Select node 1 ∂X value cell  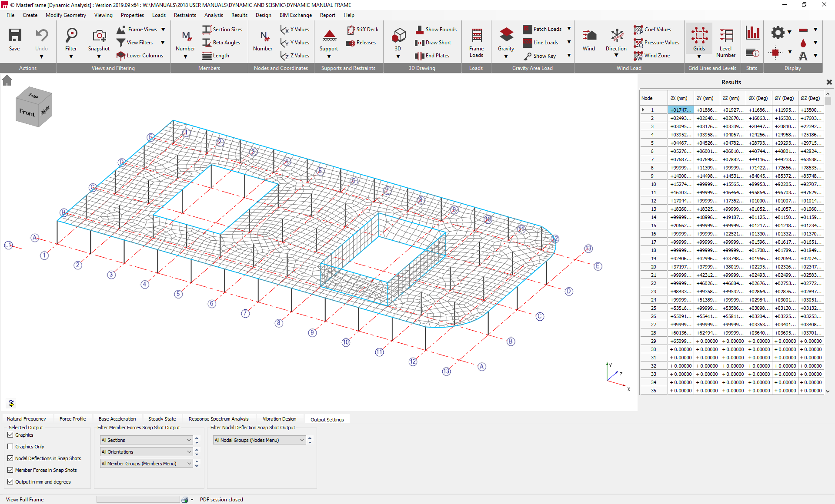680,110
